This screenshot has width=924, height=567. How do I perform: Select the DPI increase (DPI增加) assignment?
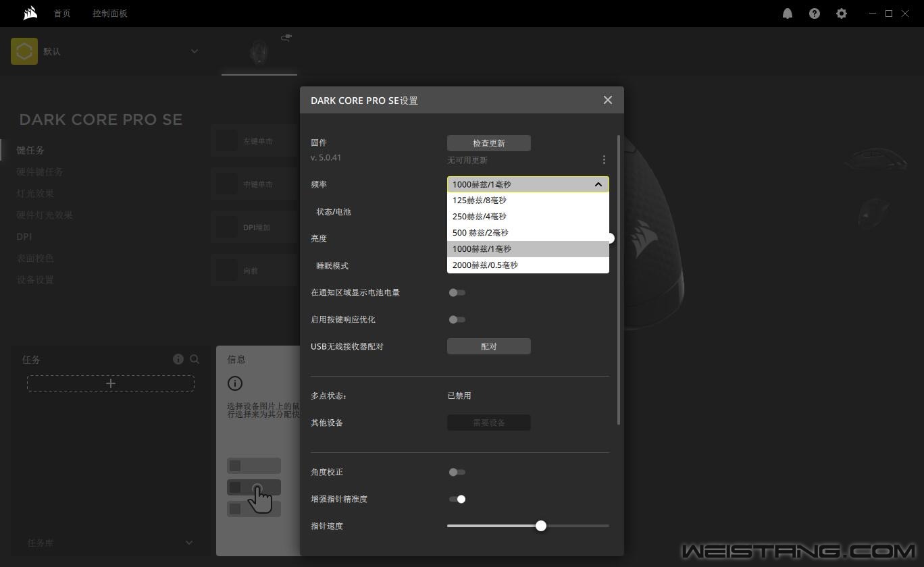point(255,227)
